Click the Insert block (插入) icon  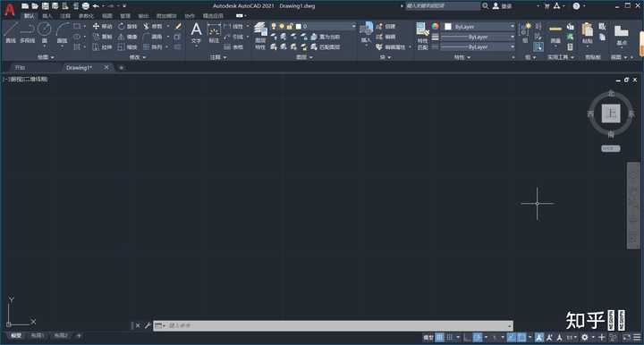366,33
